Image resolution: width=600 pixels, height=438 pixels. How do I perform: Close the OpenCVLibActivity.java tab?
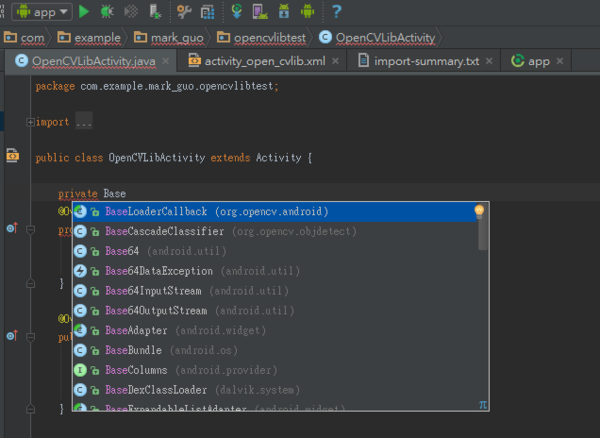pos(166,61)
